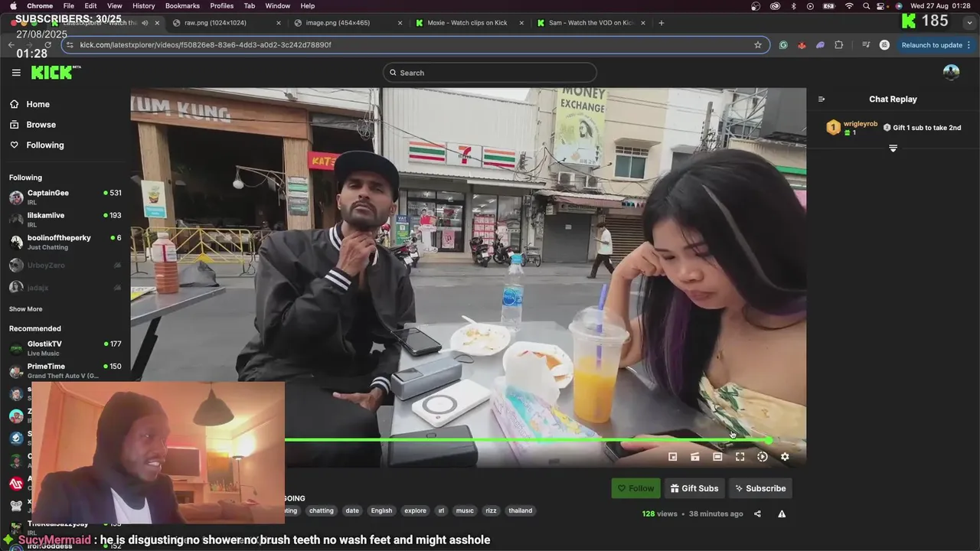
Task: Open the History menu
Action: 143,6
